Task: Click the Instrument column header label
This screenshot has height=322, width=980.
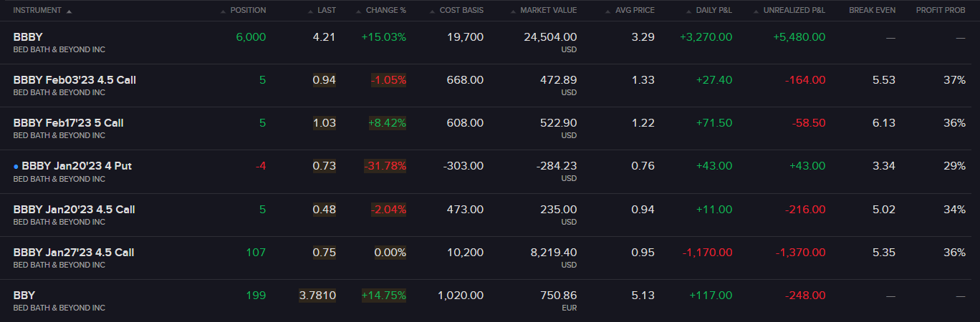Action: coord(37,11)
